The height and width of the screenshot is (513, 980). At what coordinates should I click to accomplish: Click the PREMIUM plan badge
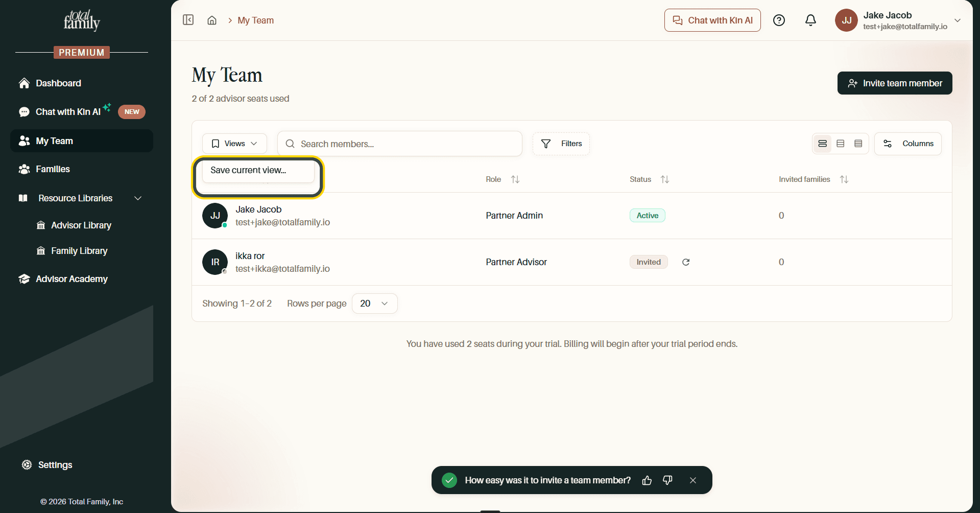tap(82, 52)
